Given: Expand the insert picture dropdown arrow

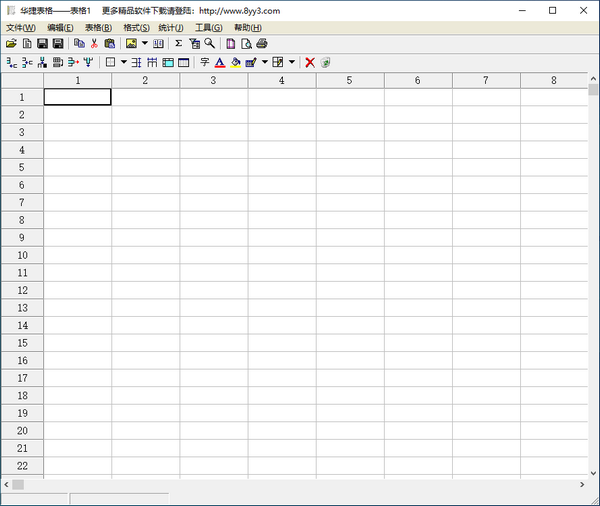Looking at the screenshot, I should pos(144,44).
